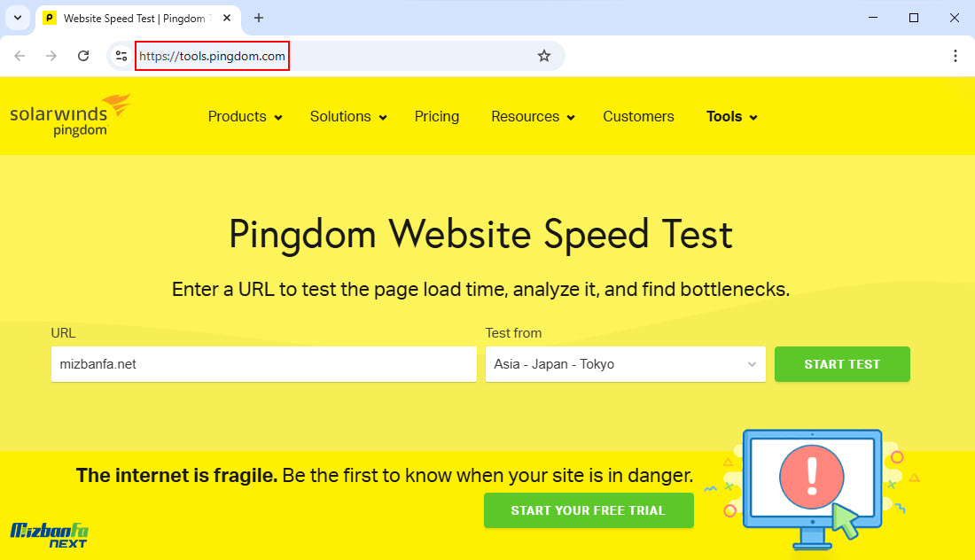Minimize the browser window
975x560 pixels.
point(873,18)
